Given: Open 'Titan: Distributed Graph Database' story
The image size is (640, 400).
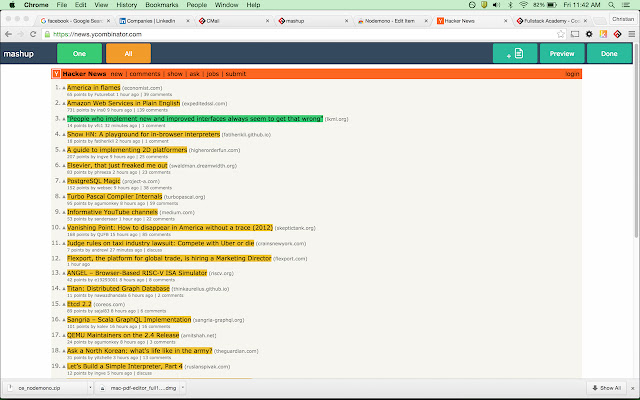Looking at the screenshot, I should [118, 289].
